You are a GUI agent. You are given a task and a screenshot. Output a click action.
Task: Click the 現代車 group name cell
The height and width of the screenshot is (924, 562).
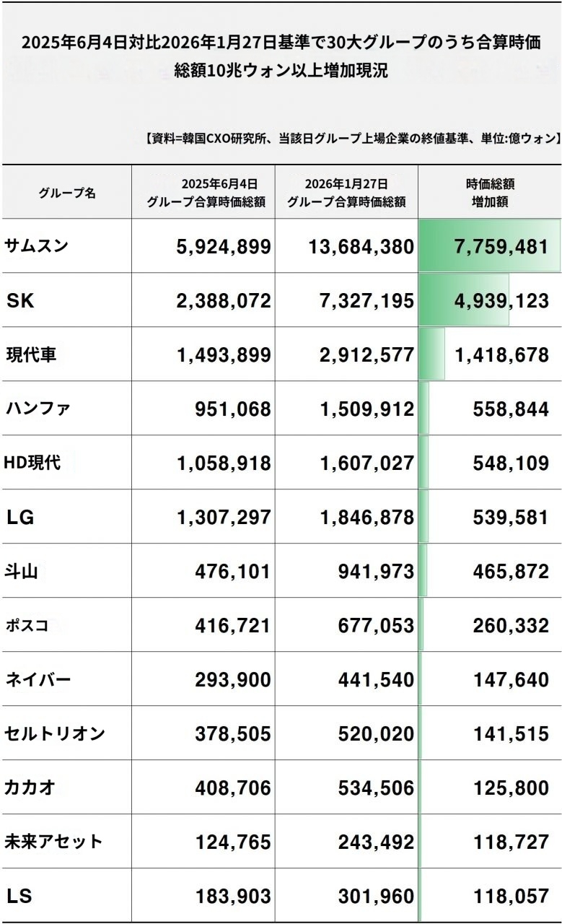[x=31, y=354]
